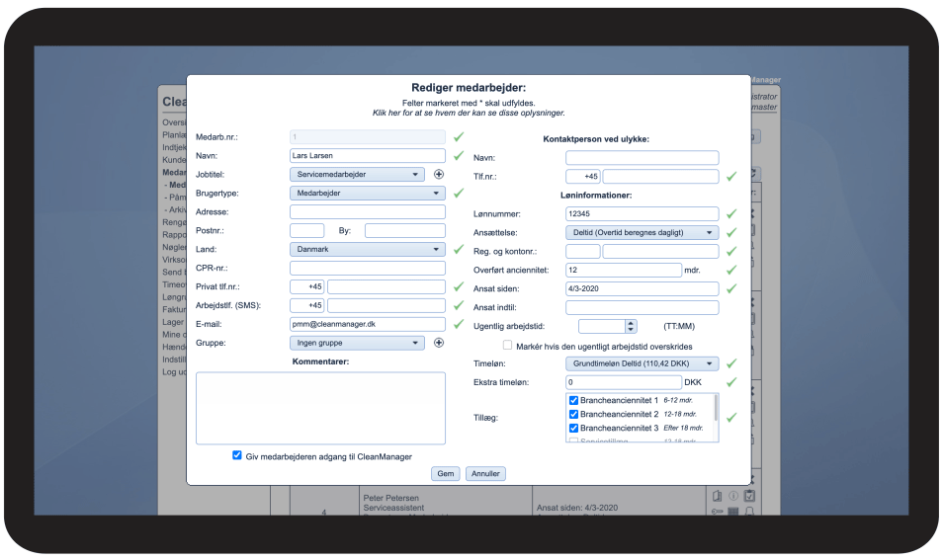Screen dimensions: 943x560
Task: Click plus icon beside Gruppe dropdown
Action: pos(439,344)
